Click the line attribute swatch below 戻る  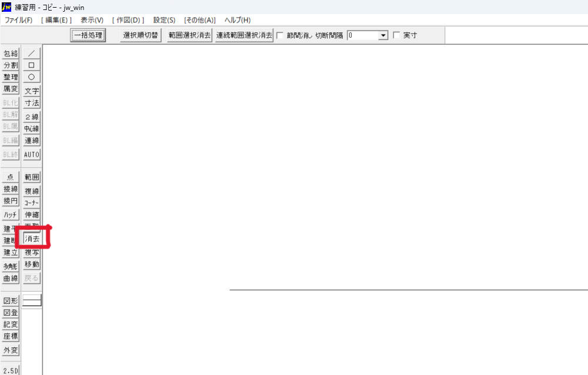32,300
